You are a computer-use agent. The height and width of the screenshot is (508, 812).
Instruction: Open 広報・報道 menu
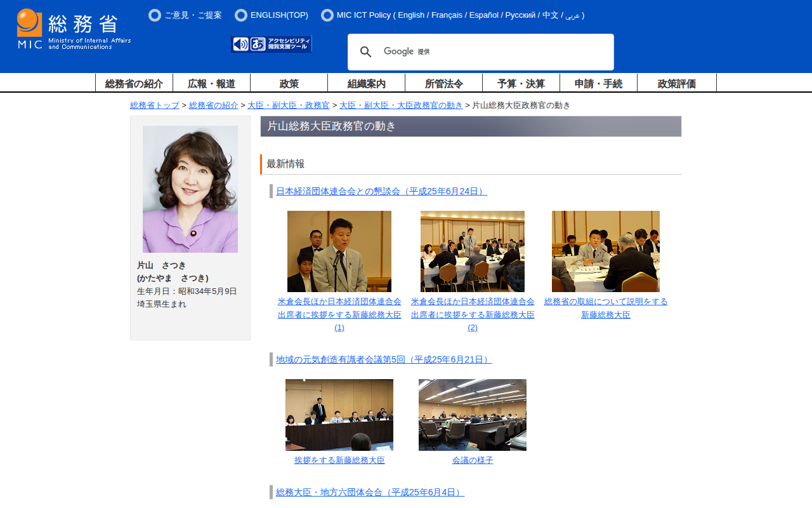pos(211,83)
